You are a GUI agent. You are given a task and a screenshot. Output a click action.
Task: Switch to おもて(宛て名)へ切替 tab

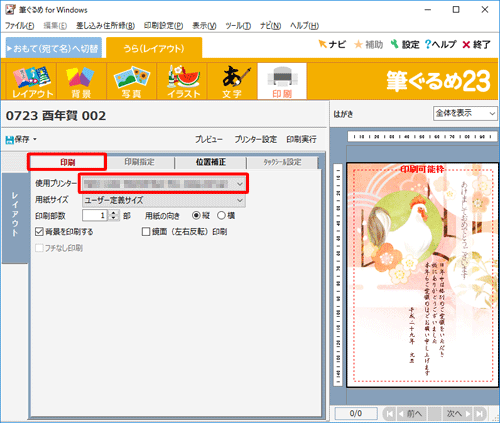coord(54,49)
